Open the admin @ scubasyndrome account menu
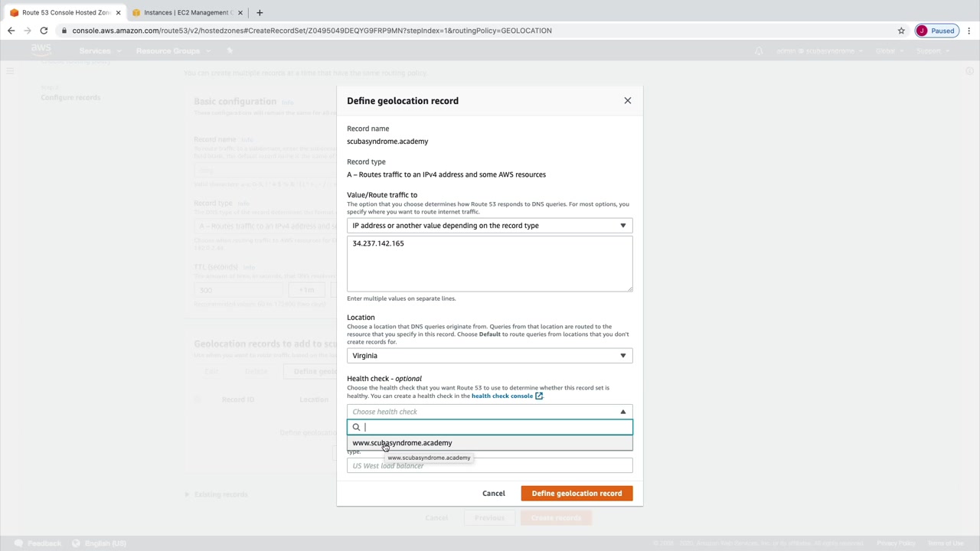 click(819, 51)
